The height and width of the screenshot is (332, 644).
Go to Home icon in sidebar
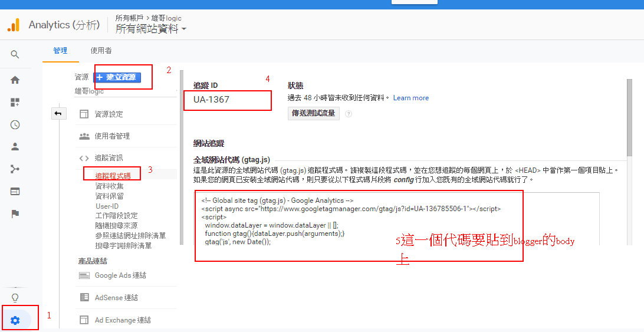15,80
